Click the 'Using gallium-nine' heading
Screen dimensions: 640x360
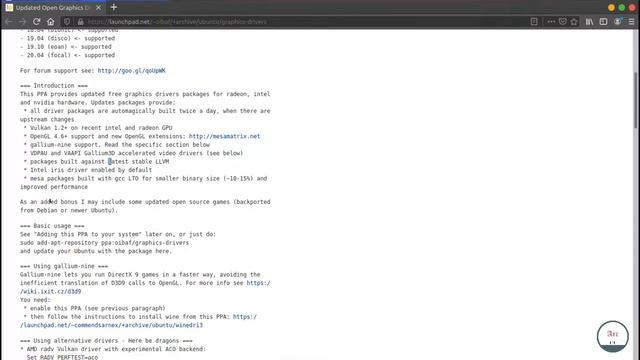pos(64,266)
